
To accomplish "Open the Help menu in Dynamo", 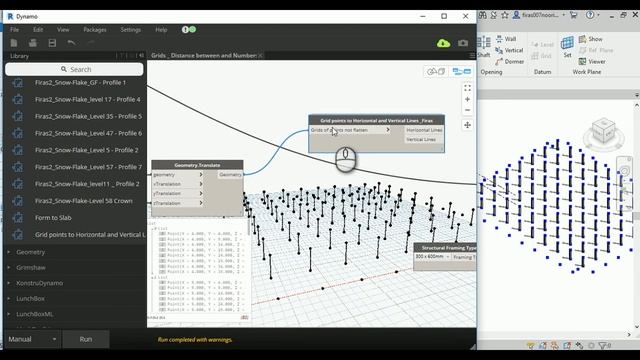I will tap(161, 29).
